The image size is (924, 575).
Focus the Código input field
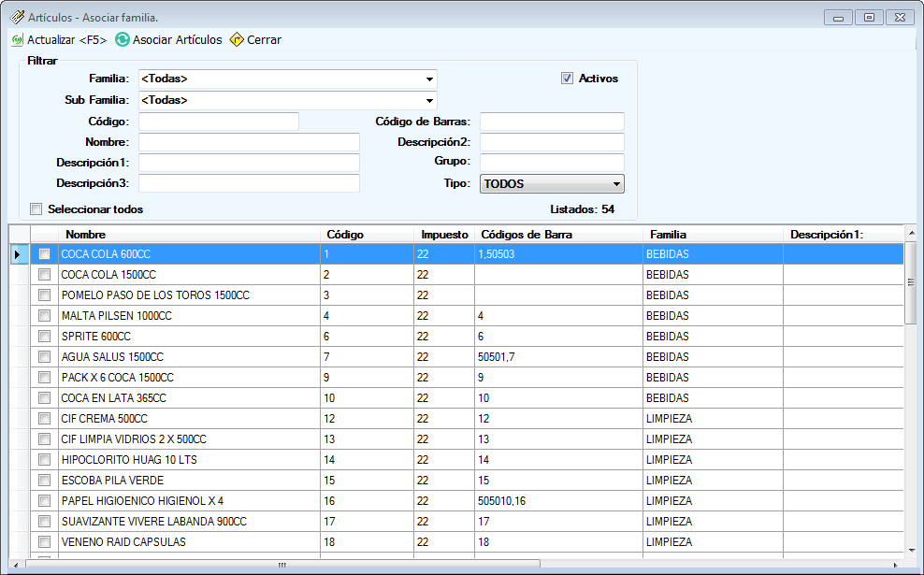pyautogui.click(x=219, y=122)
